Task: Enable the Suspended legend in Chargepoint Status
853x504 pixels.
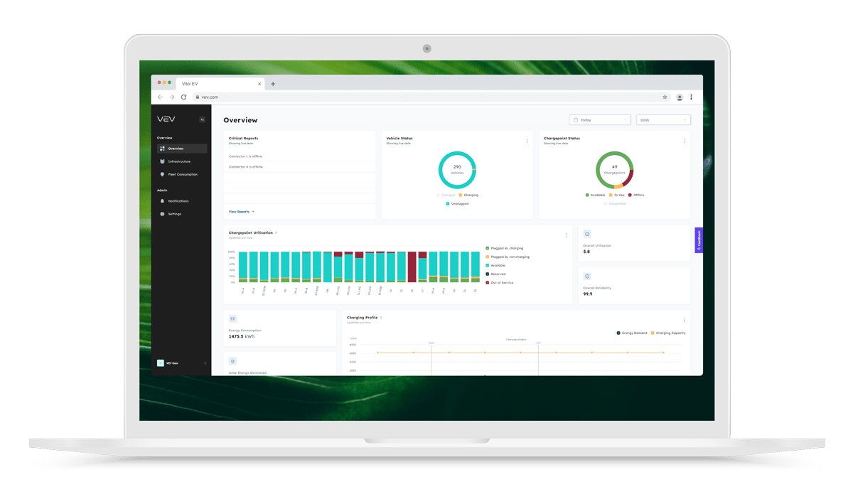Action: pos(615,204)
